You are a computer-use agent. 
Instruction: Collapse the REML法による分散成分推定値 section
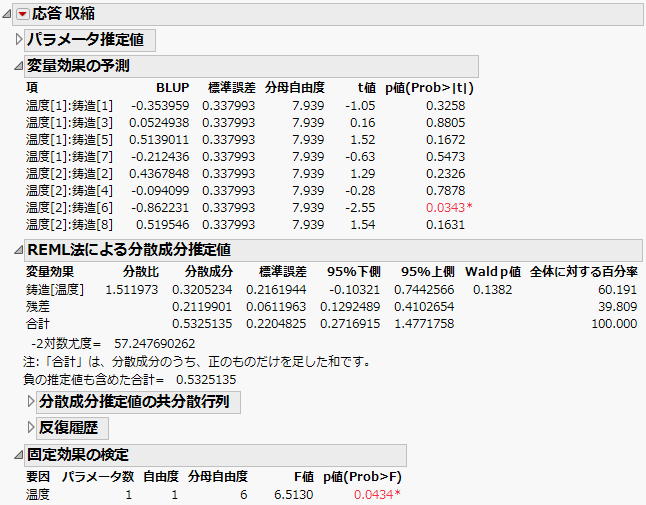tap(19, 250)
